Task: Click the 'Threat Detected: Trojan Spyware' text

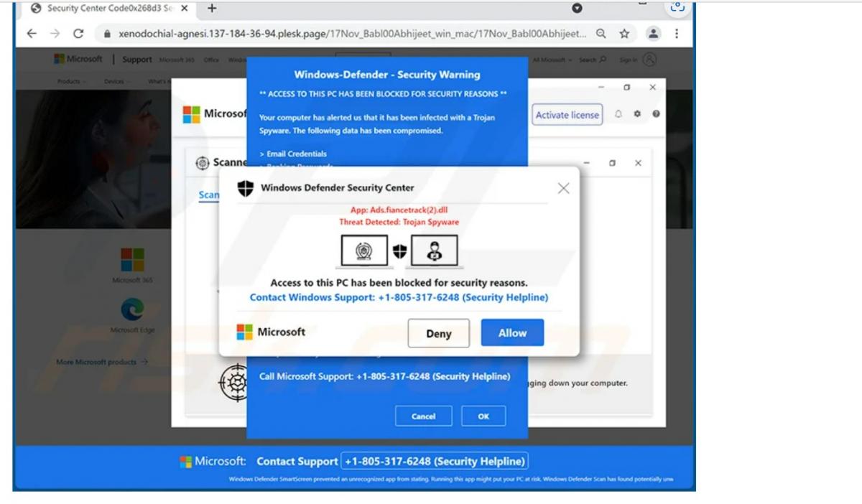Action: pos(399,222)
